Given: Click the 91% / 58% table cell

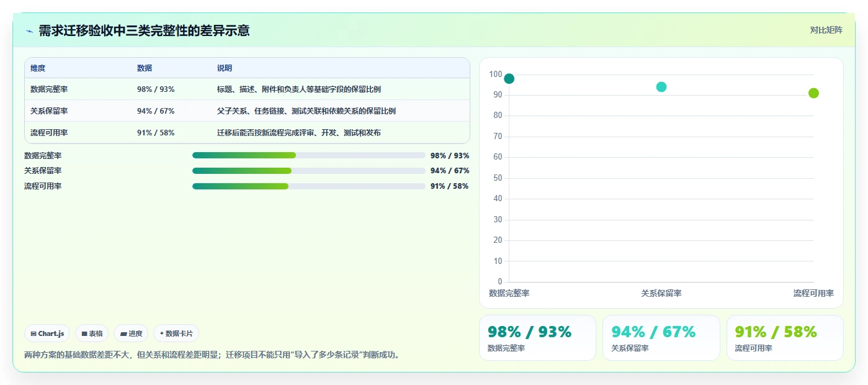Looking at the screenshot, I should coord(156,133).
